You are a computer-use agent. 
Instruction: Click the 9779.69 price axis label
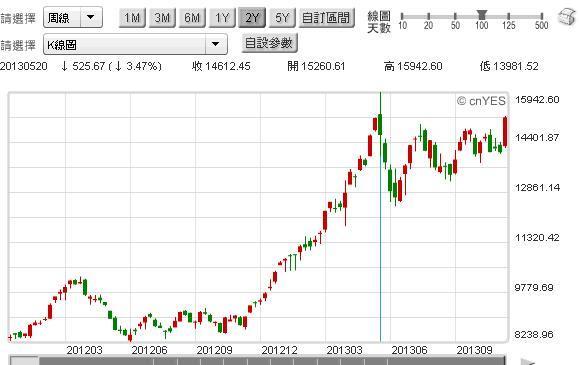point(534,287)
